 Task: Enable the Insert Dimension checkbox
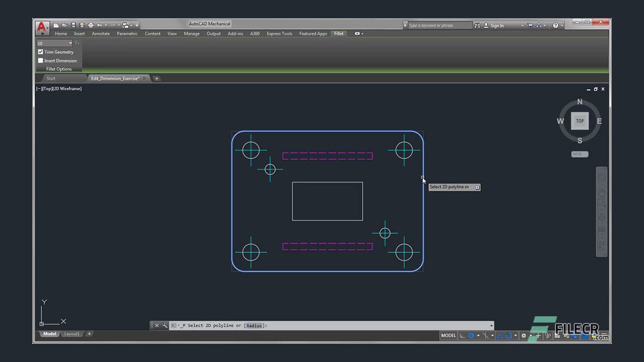click(40, 60)
